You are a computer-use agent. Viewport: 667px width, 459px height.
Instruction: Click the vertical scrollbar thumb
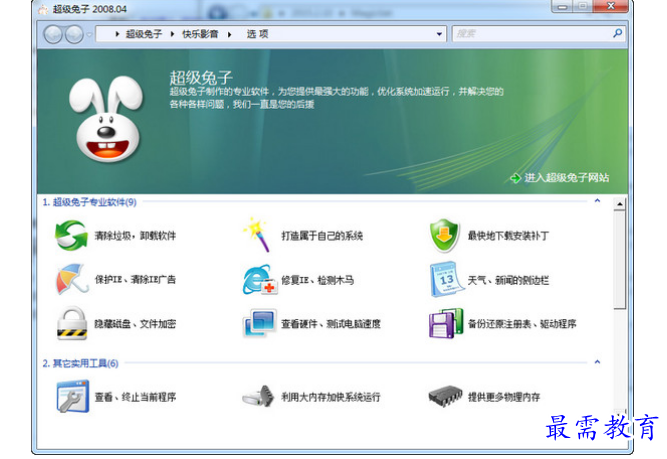pos(620,259)
